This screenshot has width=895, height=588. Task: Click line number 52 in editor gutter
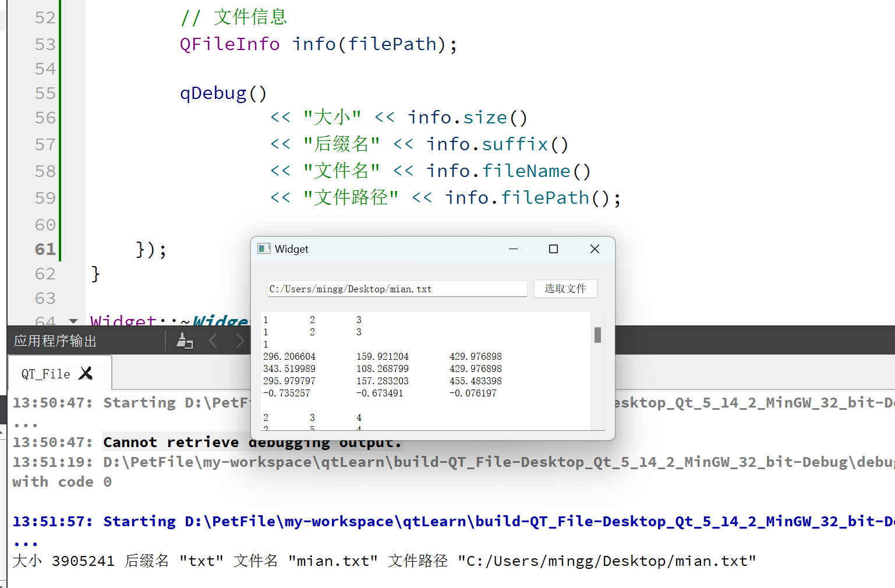(x=45, y=17)
